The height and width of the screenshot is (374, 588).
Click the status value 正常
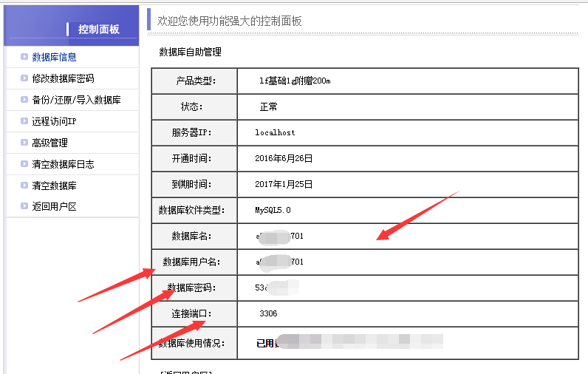268,107
